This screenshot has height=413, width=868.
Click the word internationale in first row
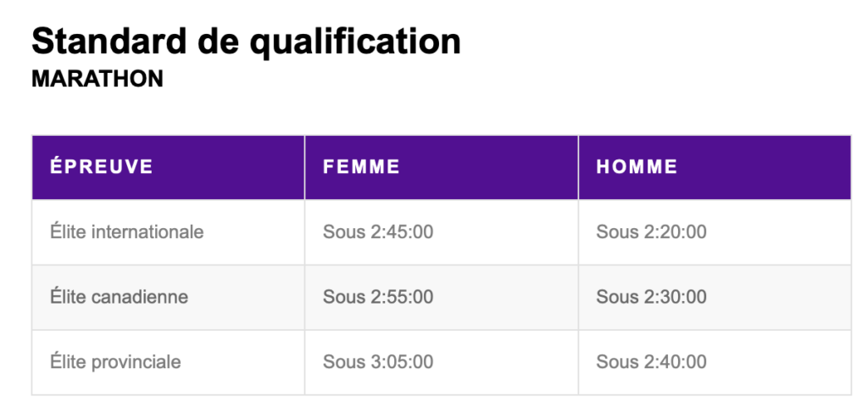click(147, 232)
